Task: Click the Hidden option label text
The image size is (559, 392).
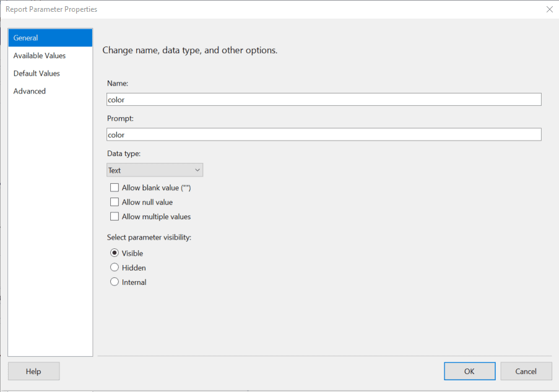Action: (134, 268)
